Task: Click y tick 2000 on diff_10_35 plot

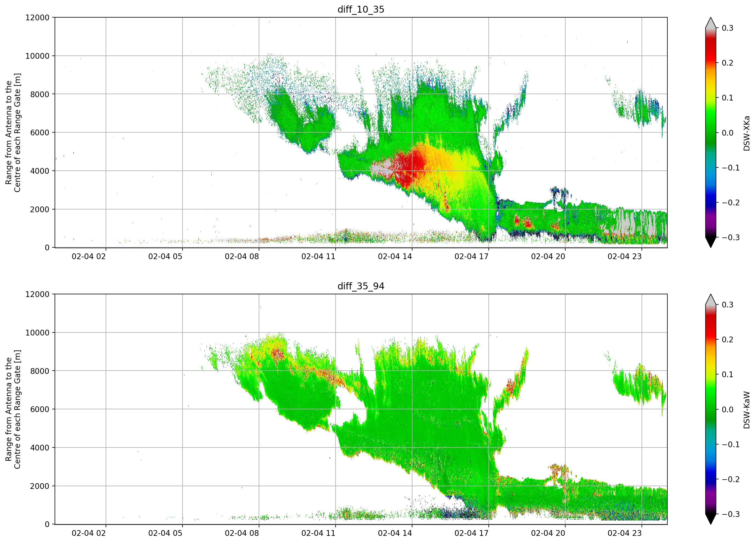Action: click(40, 209)
